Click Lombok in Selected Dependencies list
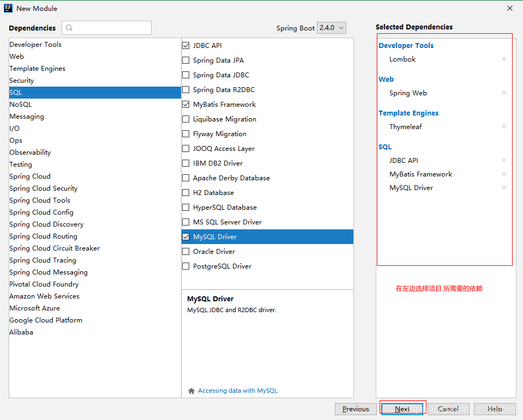The image size is (523, 420). pos(402,59)
